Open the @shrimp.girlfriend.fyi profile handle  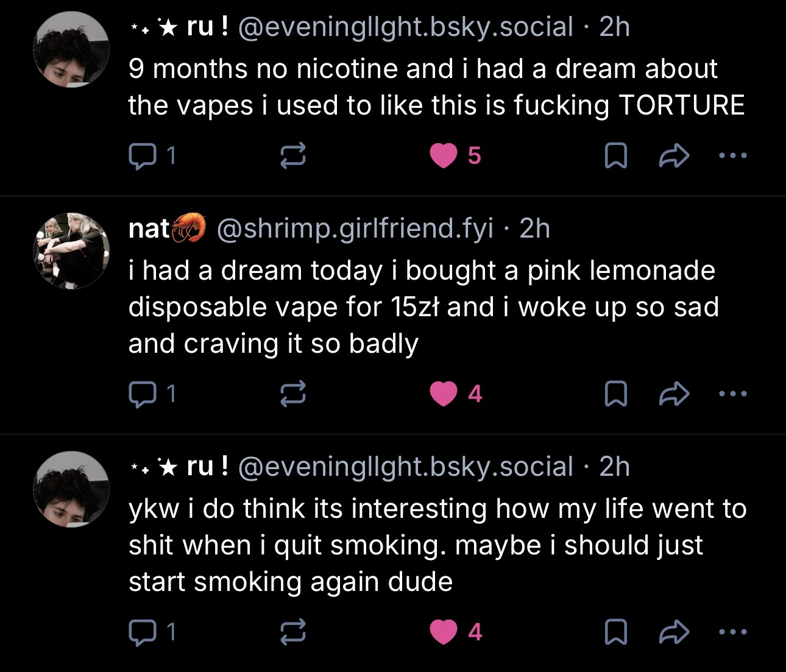click(x=355, y=228)
